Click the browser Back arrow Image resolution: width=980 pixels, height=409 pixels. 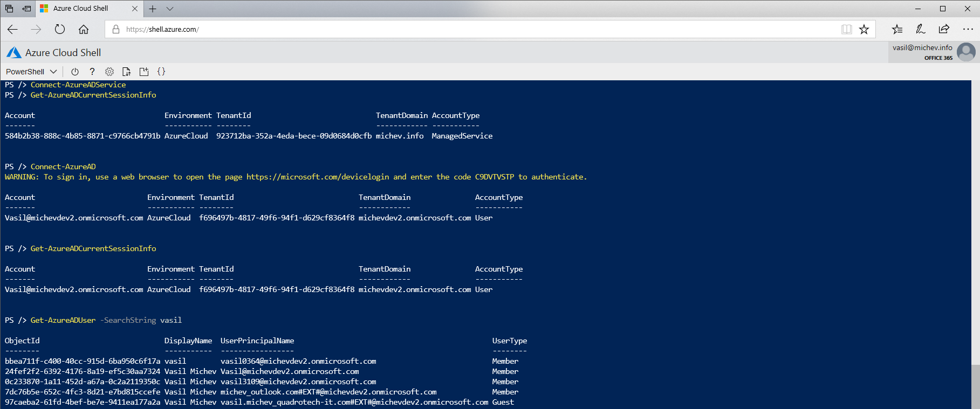tap(13, 30)
